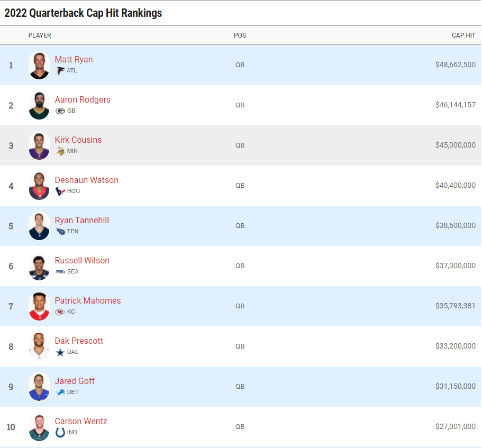Click the Indianapolis Colts horseshoe logo
This screenshot has width=482, height=448.
click(60, 432)
